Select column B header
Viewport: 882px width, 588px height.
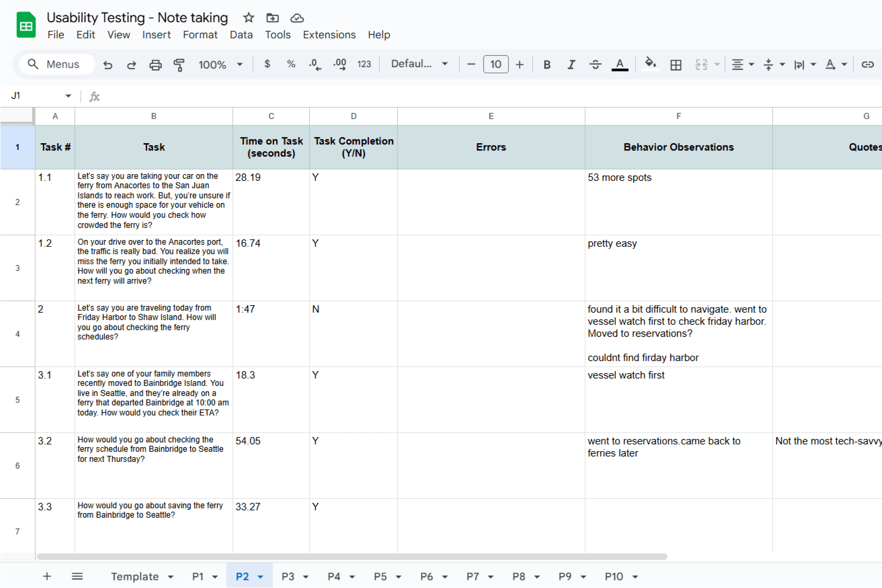(x=153, y=116)
